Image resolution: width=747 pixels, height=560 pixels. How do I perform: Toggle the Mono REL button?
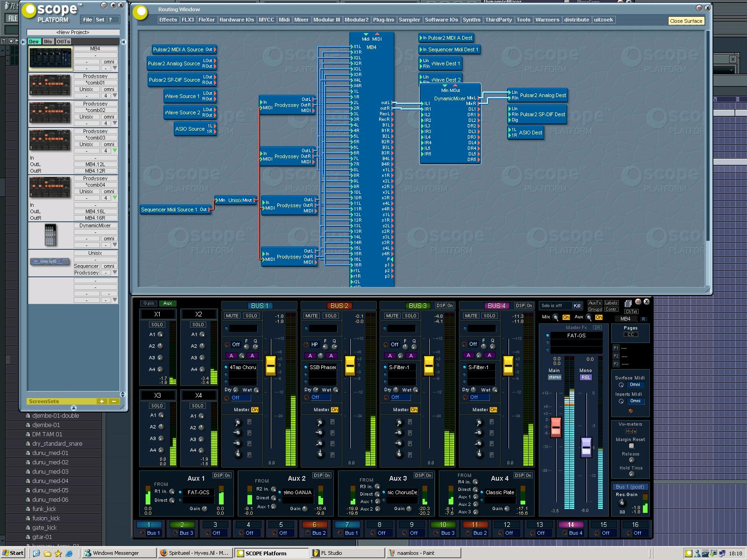click(x=586, y=377)
